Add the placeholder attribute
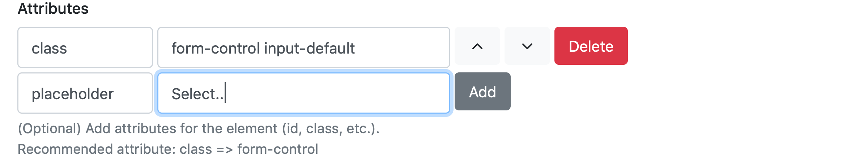Viewport: 868px width, 156px height. tap(482, 92)
